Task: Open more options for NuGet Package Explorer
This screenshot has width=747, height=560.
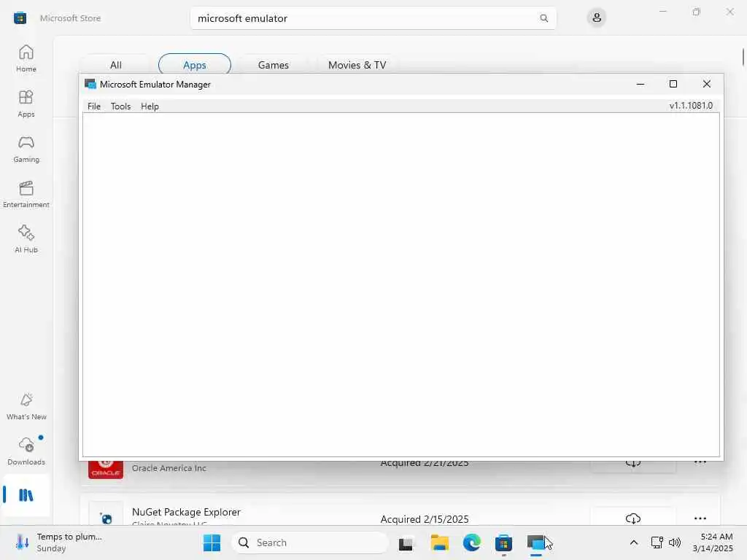Action: pyautogui.click(x=700, y=518)
